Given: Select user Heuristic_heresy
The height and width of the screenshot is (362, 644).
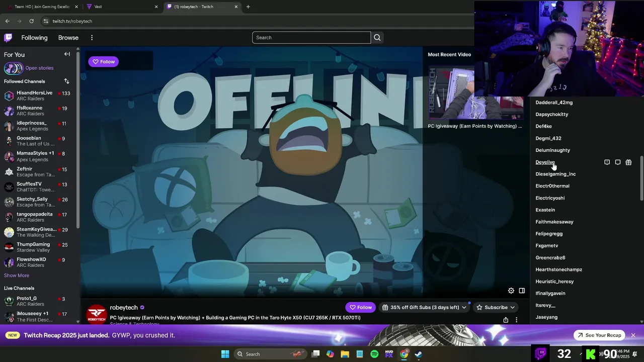Looking at the screenshot, I should pyautogui.click(x=554, y=282).
